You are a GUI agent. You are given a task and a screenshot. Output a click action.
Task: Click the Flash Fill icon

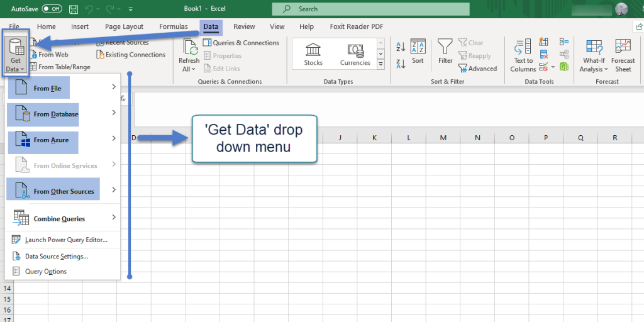544,42
